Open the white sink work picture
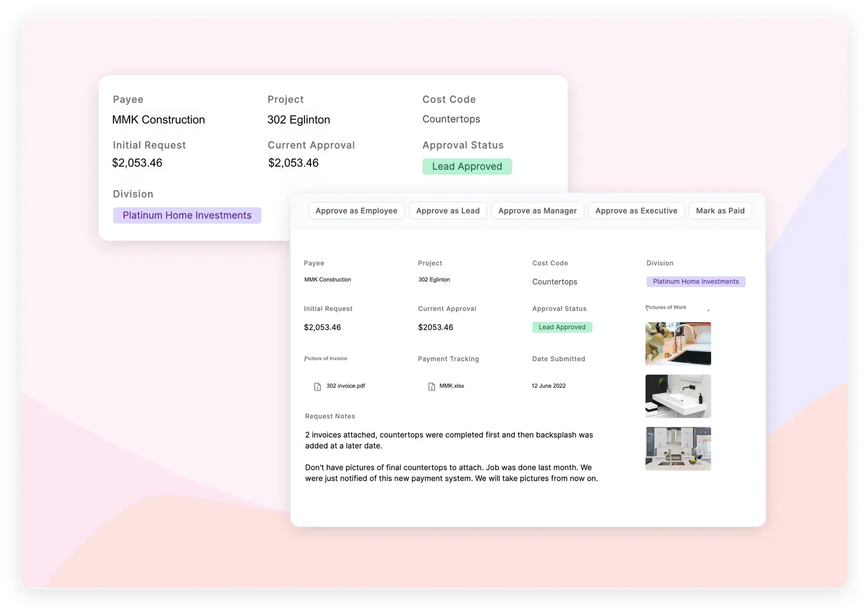 point(678,396)
